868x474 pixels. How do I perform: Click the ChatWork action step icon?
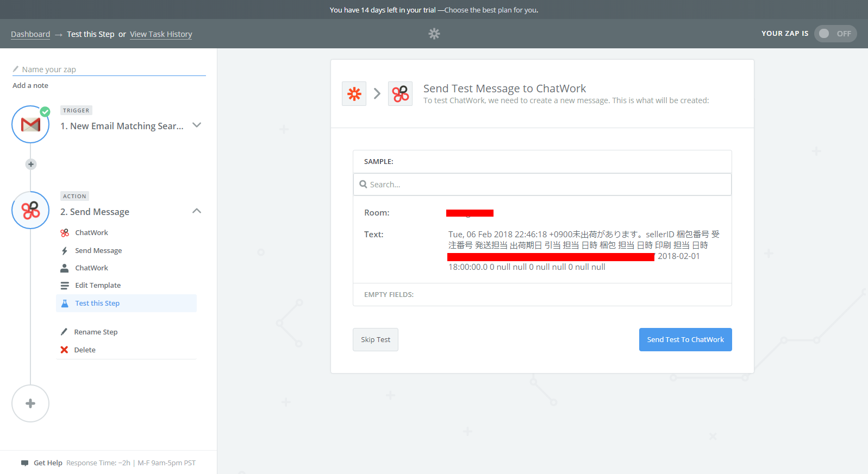(x=30, y=210)
